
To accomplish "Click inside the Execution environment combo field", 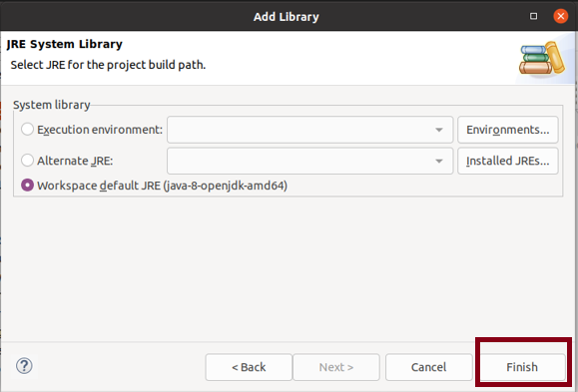I will [x=310, y=130].
